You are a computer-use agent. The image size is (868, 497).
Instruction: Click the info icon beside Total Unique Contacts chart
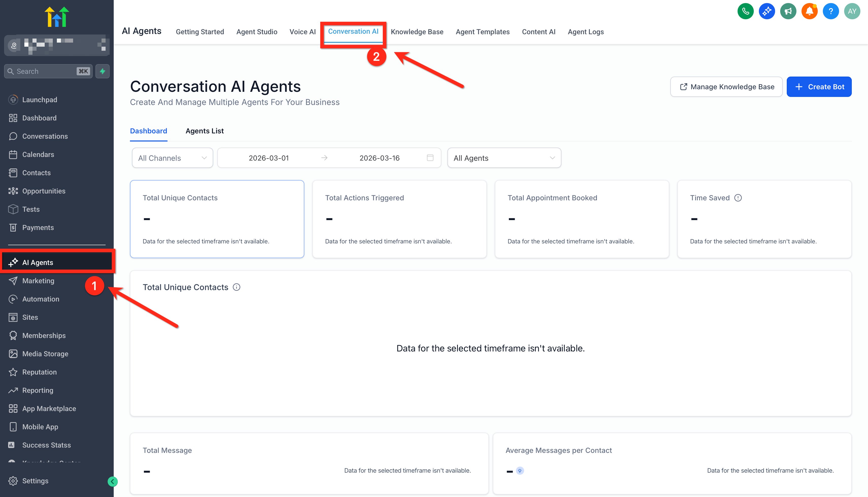(x=236, y=287)
